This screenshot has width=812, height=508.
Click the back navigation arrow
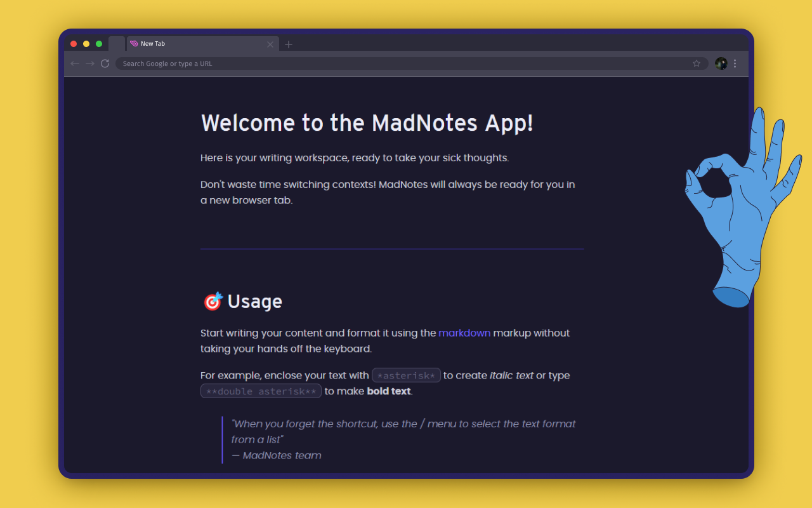coord(74,63)
